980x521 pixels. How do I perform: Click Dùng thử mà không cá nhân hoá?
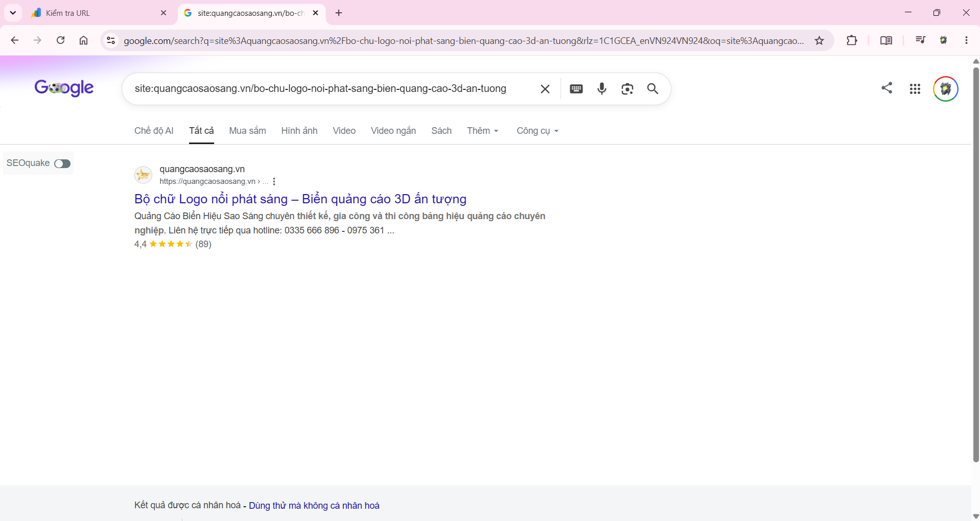314,506
